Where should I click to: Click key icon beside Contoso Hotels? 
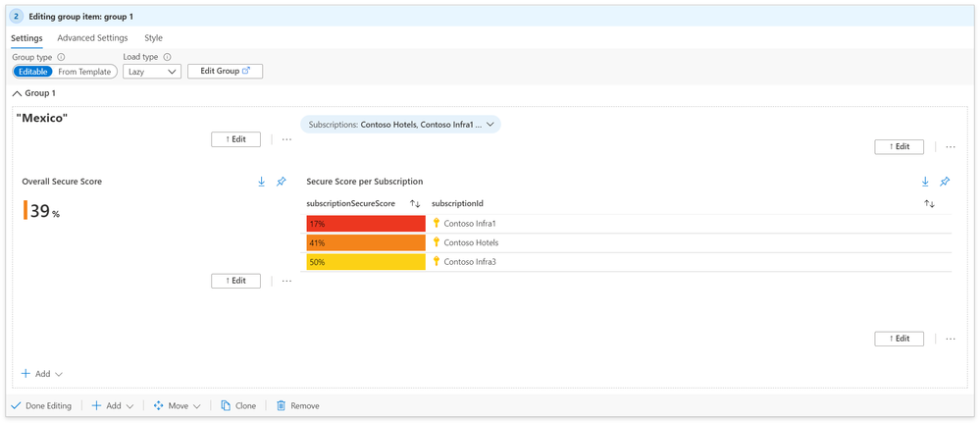click(437, 242)
